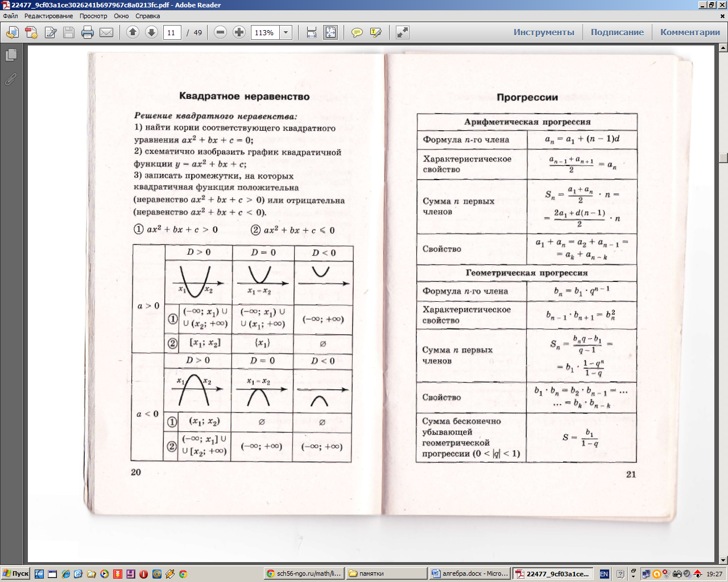
Task: Zoom out with the minus button
Action: pos(221,32)
